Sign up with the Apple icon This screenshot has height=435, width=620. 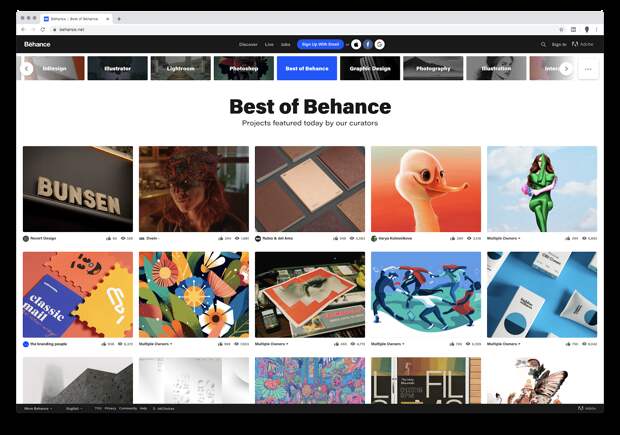[356, 44]
